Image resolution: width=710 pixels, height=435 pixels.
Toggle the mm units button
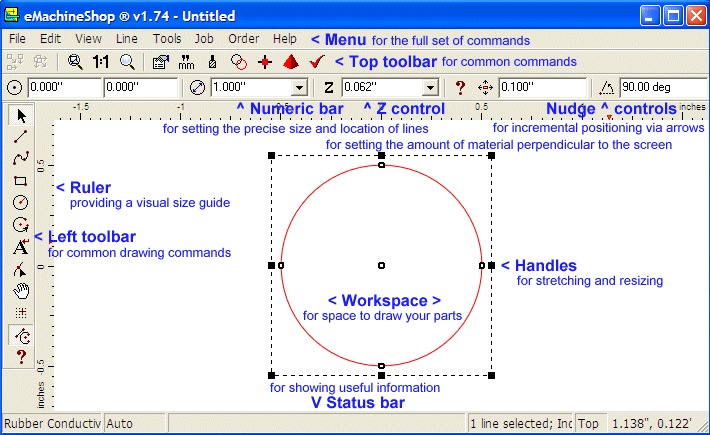click(x=186, y=62)
